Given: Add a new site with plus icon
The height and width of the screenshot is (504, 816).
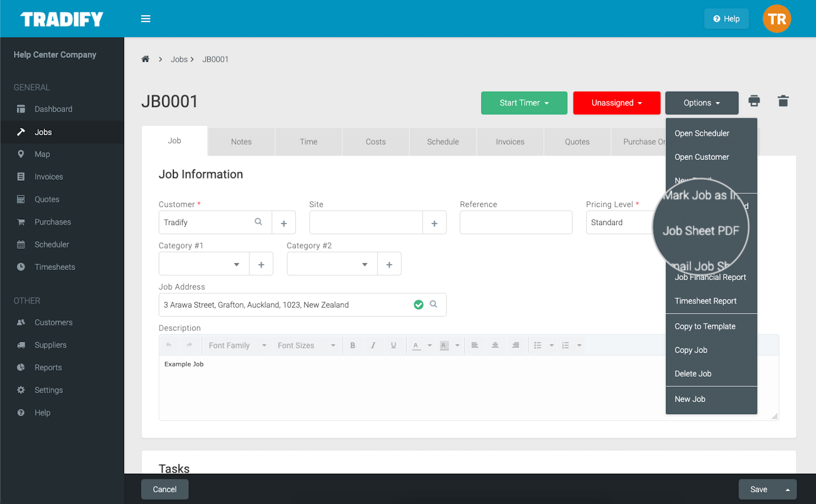Looking at the screenshot, I should tap(434, 223).
